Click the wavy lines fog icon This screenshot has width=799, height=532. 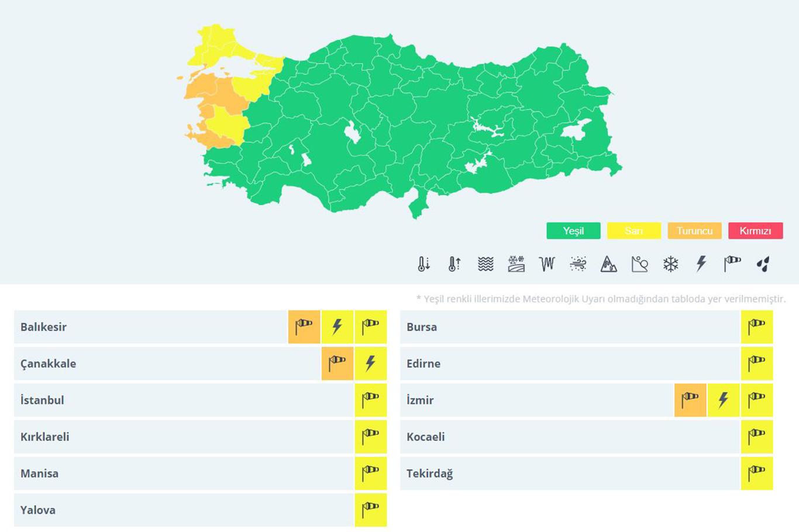pyautogui.click(x=485, y=264)
